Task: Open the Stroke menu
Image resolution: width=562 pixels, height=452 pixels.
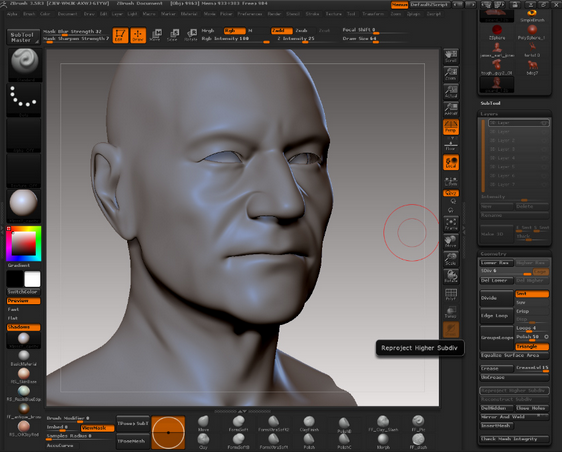Action: point(312,14)
